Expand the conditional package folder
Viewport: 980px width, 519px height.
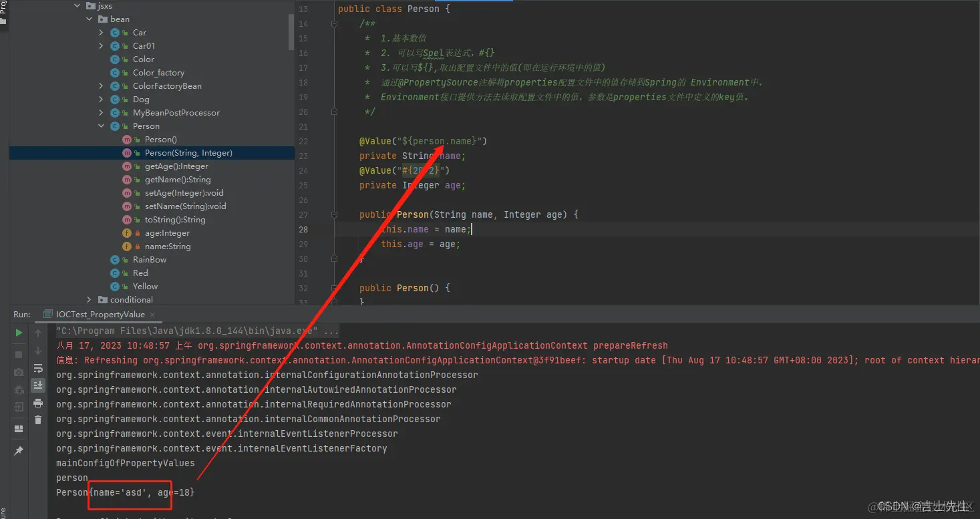(90, 300)
